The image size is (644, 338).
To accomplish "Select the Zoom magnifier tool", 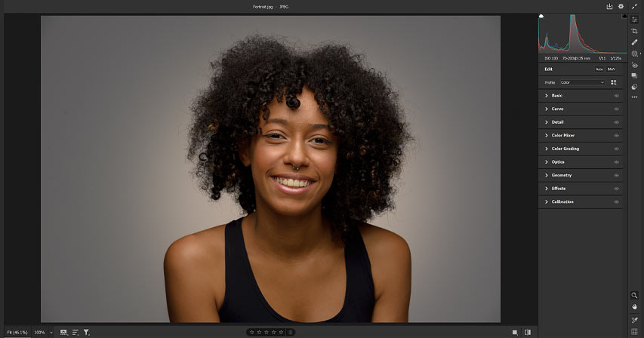I will [634, 295].
